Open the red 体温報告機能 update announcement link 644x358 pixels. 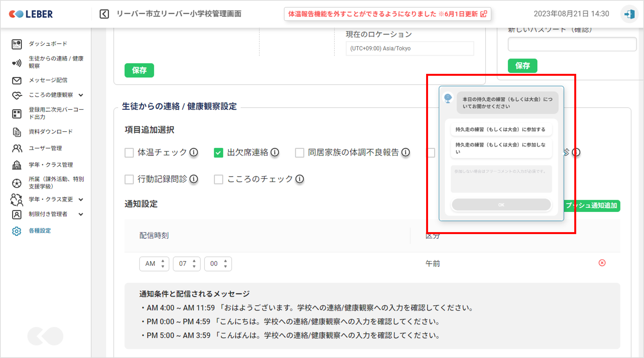[387, 14]
